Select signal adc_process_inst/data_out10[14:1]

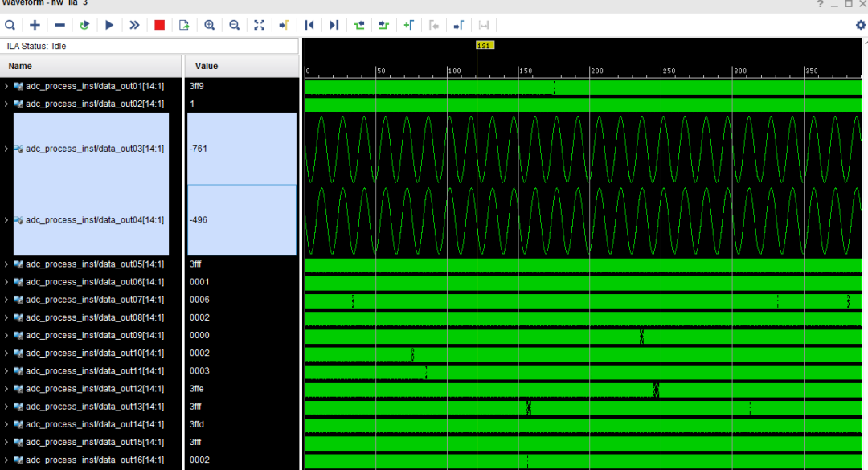(x=95, y=353)
